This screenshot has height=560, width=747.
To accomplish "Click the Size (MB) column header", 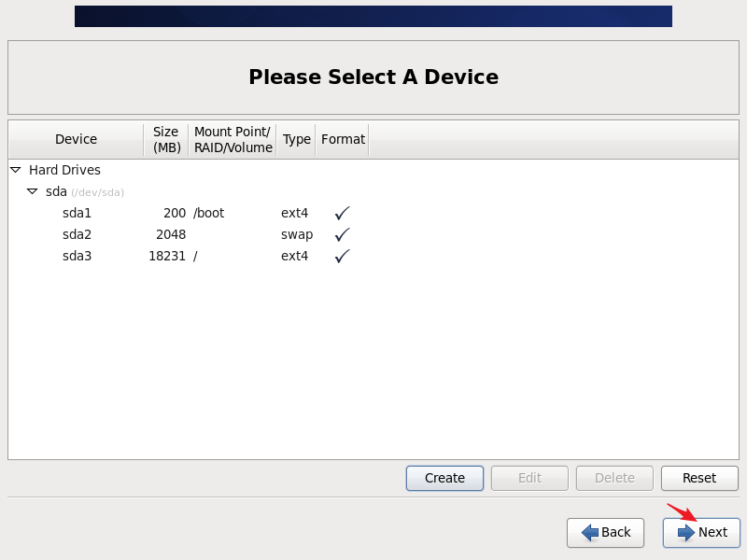I will (166, 139).
